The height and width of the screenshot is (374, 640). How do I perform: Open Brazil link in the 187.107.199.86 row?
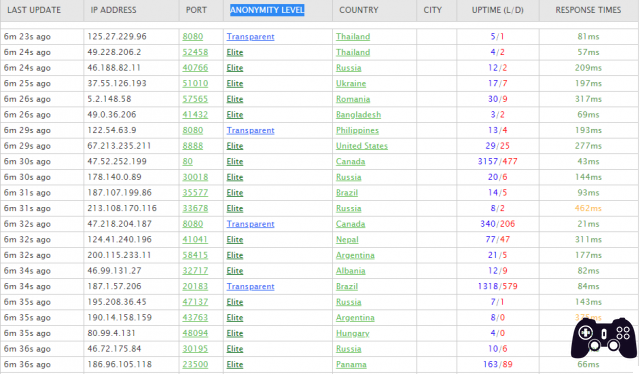347,193
